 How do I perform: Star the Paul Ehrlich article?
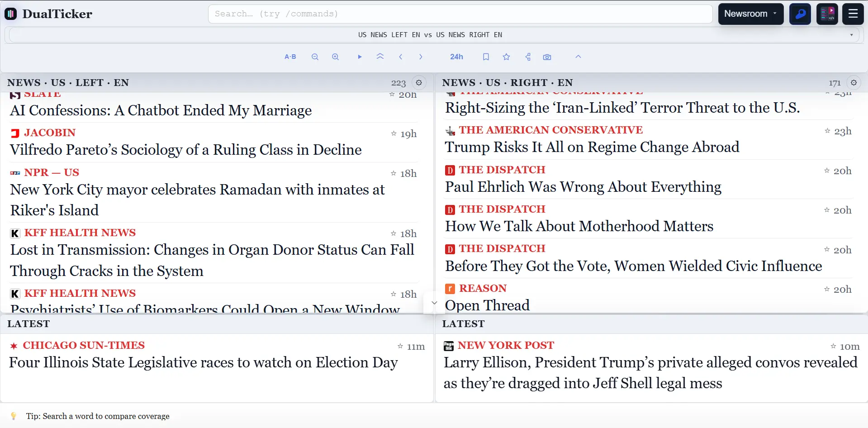(827, 171)
